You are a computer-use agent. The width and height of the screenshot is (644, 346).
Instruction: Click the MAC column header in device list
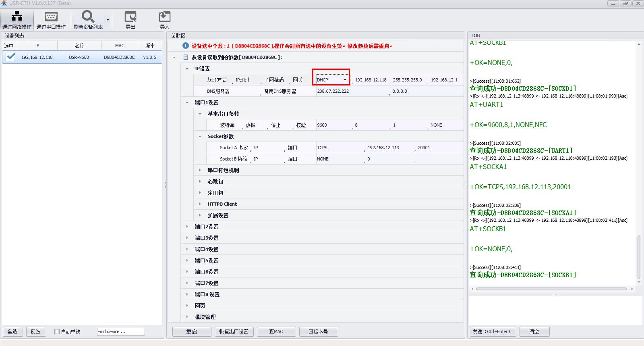(x=120, y=46)
